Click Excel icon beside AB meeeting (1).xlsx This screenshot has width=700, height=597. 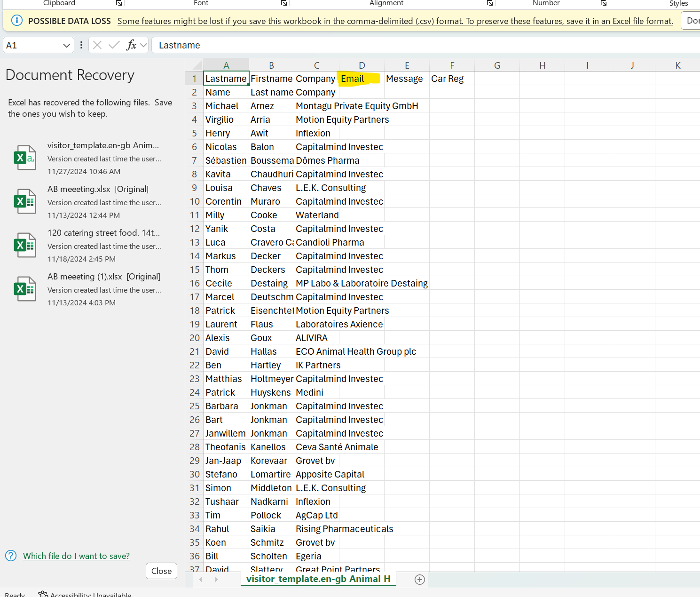click(x=25, y=289)
